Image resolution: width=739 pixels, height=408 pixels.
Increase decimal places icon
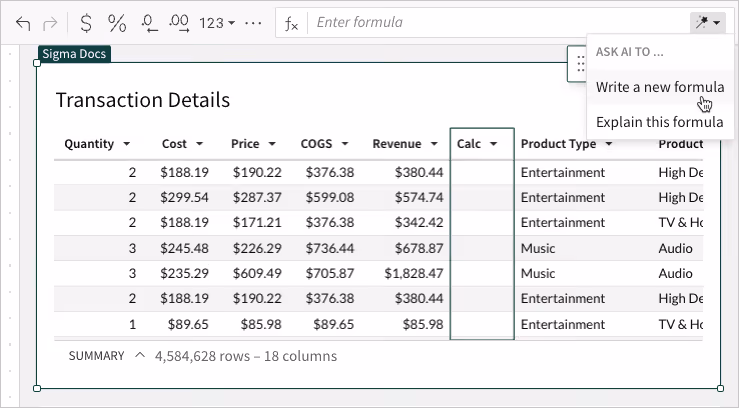click(179, 23)
